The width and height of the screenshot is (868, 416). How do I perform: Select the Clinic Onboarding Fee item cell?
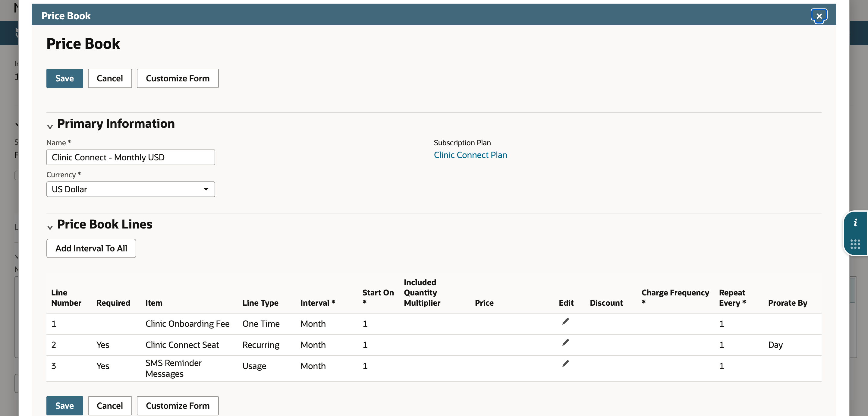click(x=187, y=324)
